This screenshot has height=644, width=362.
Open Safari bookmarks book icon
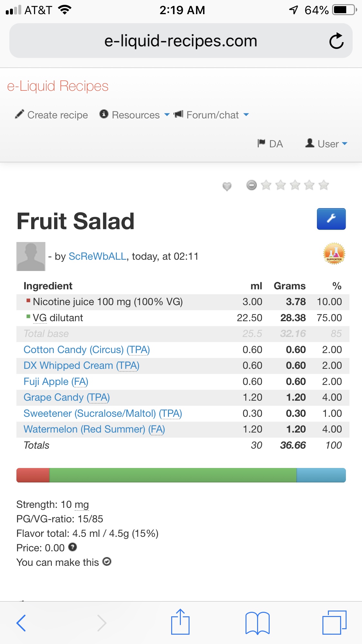pos(257,623)
